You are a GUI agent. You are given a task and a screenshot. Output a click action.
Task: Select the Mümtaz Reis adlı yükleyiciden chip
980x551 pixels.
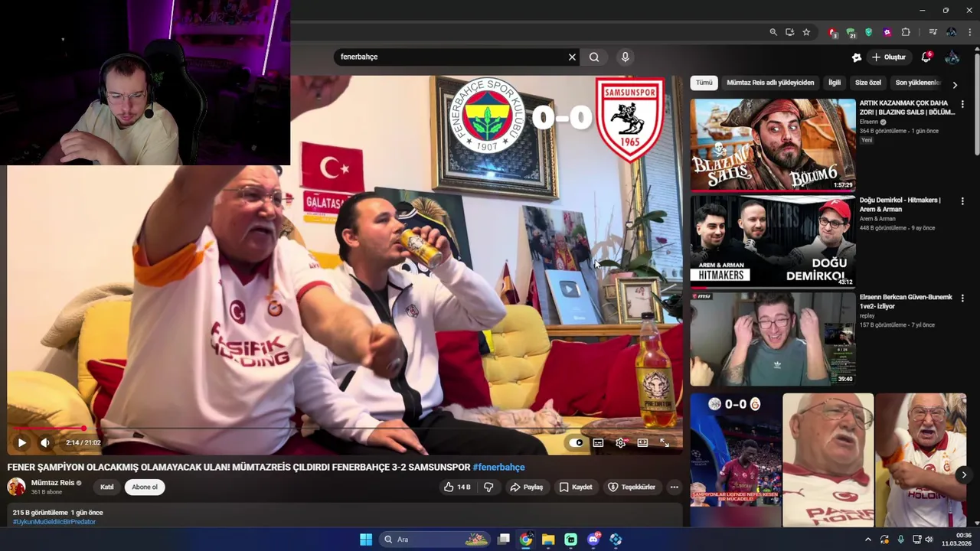(770, 83)
